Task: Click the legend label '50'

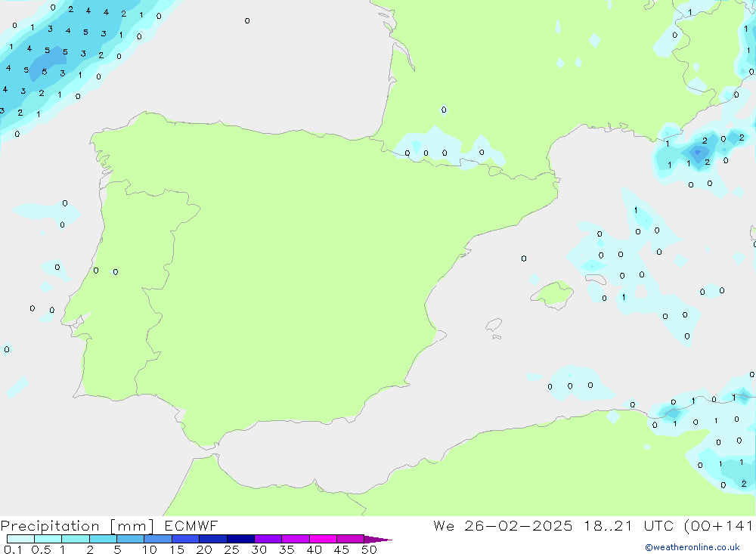Action: 370,549
